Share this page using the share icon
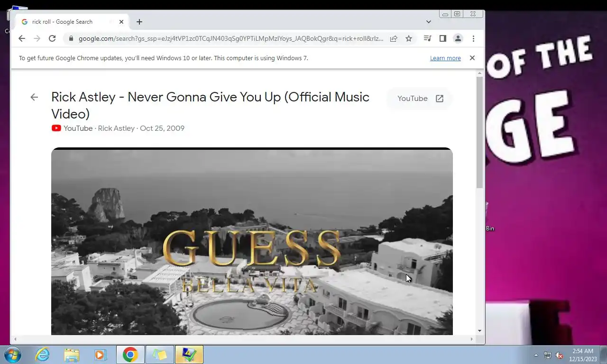This screenshot has height=364, width=607. click(x=394, y=38)
